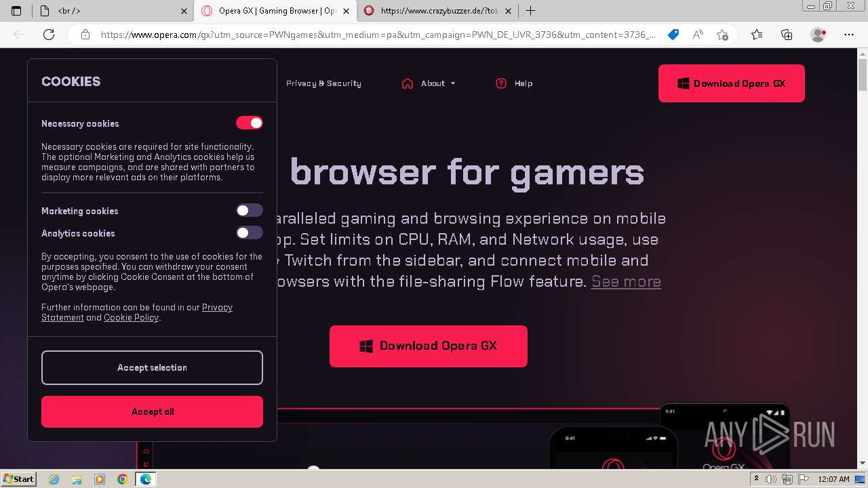
Task: Open the tab actions menu icon
Action: click(x=17, y=11)
